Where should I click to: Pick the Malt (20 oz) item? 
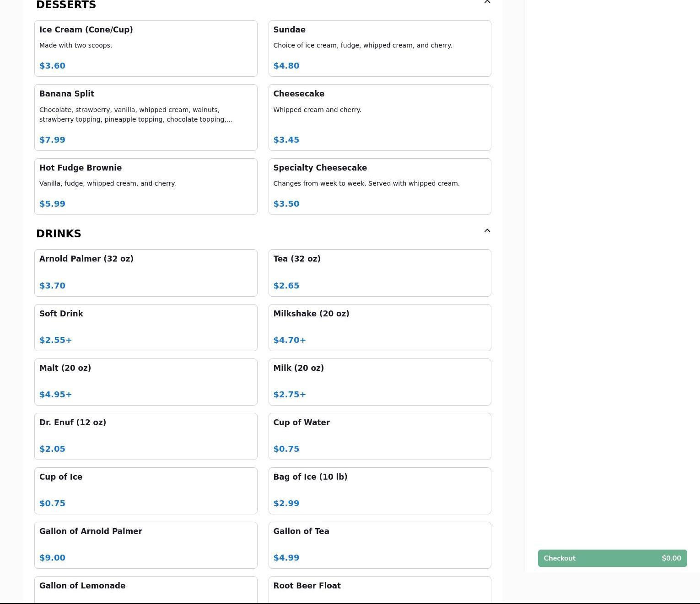click(145, 382)
